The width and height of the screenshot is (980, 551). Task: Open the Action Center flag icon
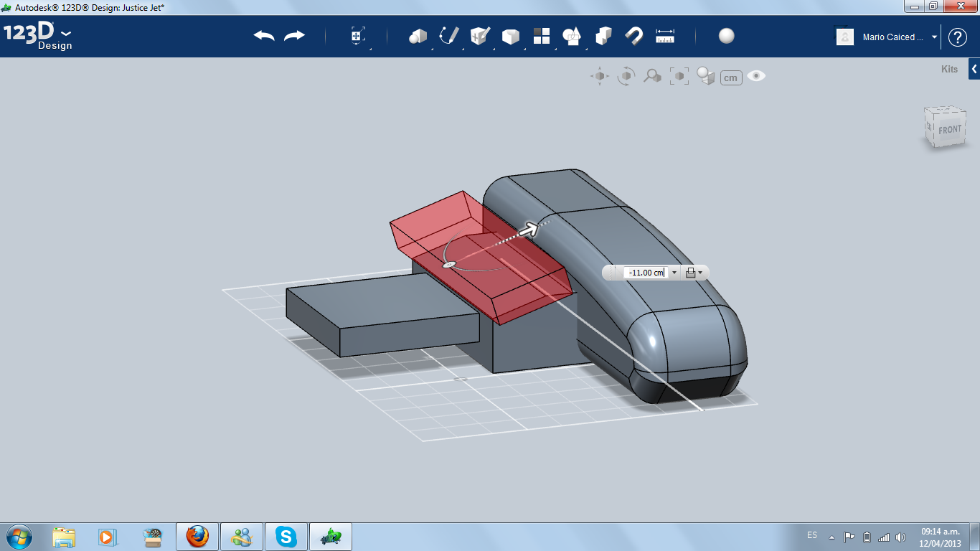click(x=849, y=537)
